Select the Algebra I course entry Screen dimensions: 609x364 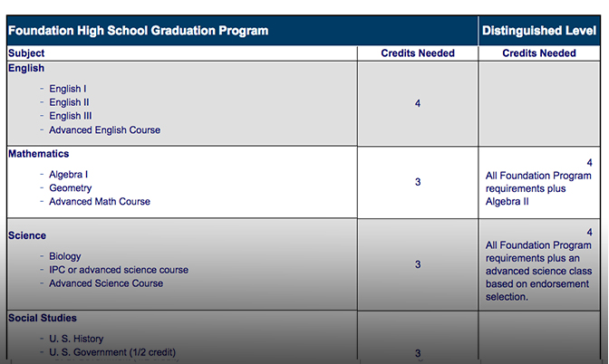point(68,174)
